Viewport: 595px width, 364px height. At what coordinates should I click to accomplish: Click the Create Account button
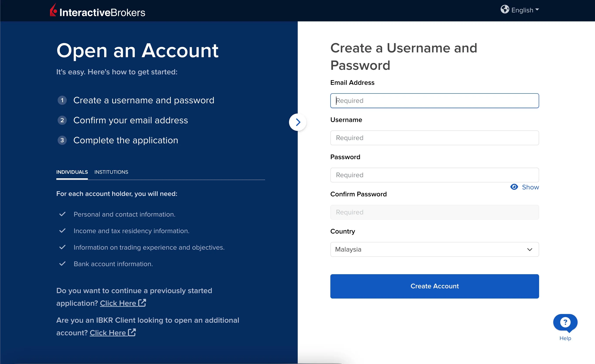(435, 286)
